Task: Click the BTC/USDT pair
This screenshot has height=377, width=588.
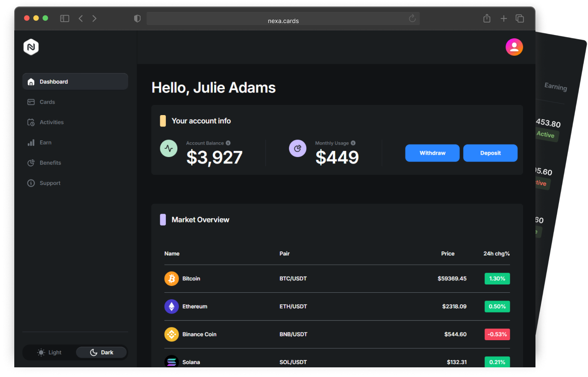Action: (293, 278)
